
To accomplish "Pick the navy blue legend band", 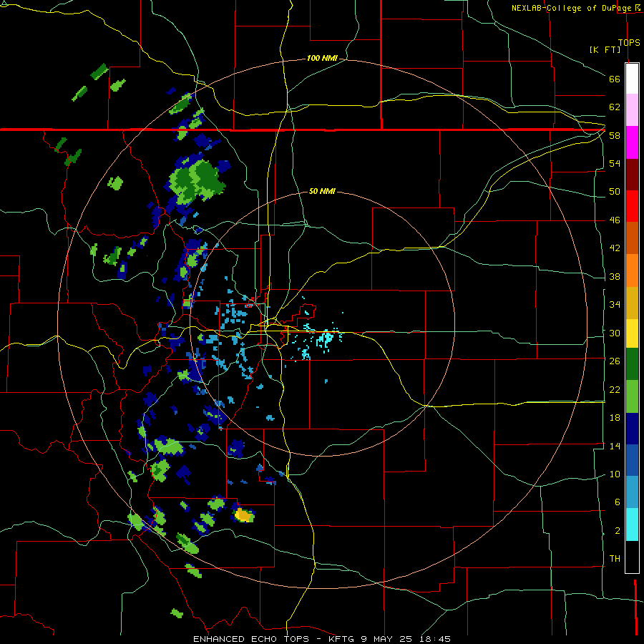I will (632, 429).
